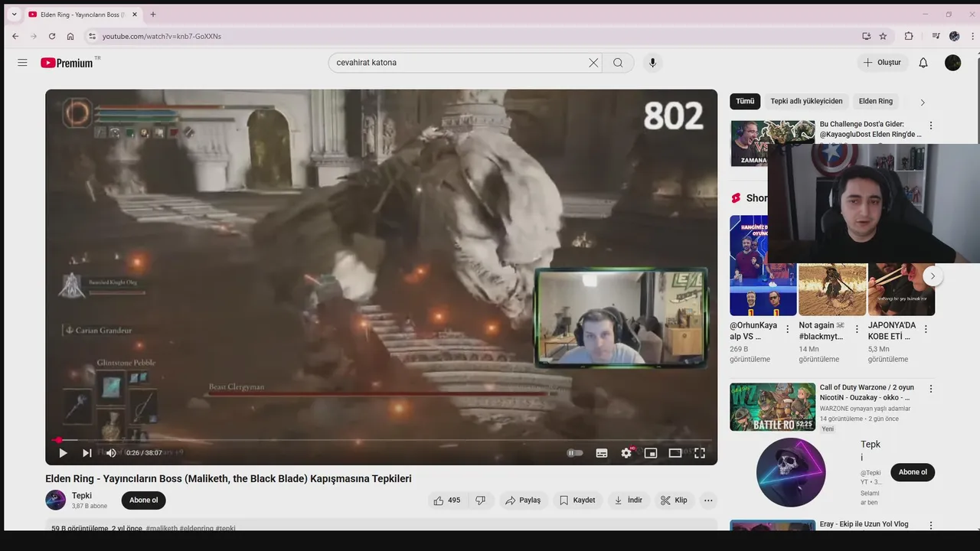
Task: Select the Tümü filter chip
Action: [x=745, y=101]
